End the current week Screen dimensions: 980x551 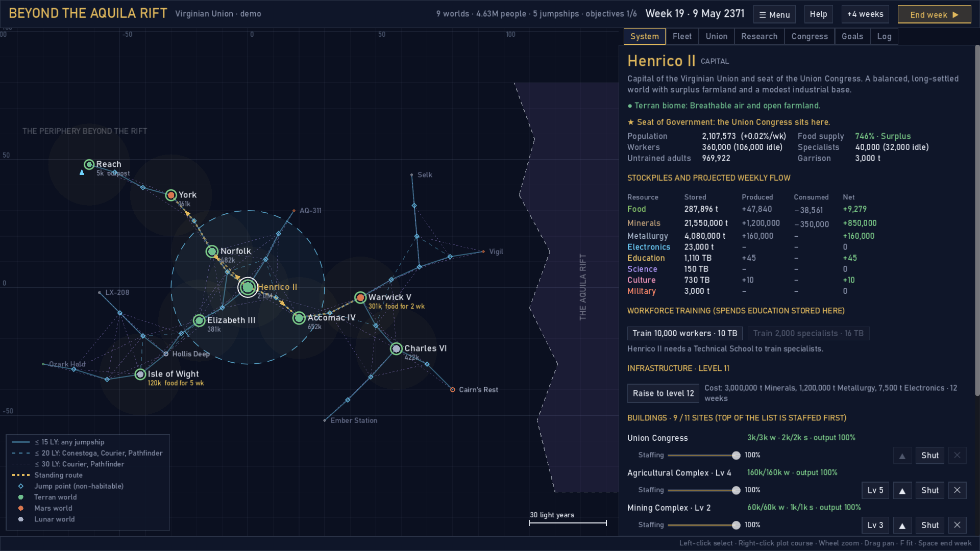[x=934, y=14]
